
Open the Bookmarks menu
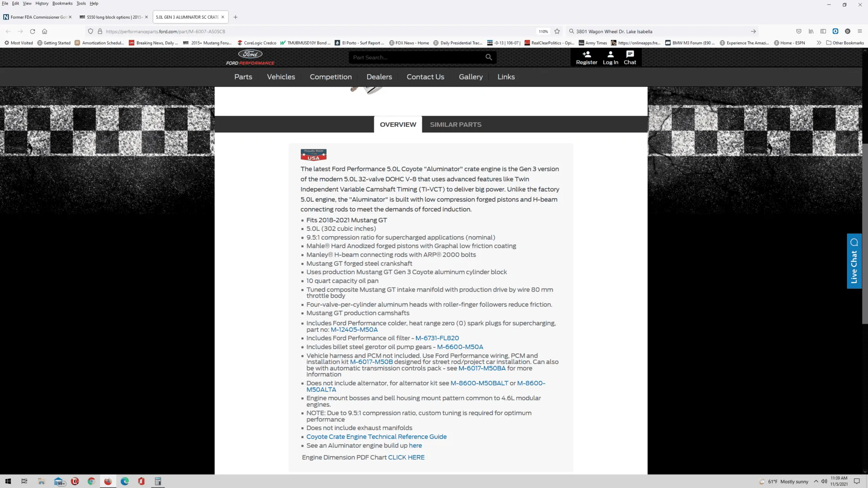pos(63,3)
